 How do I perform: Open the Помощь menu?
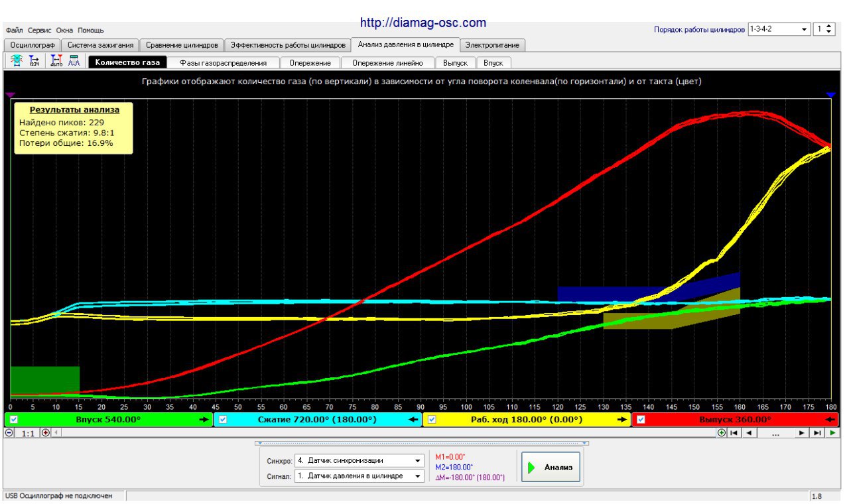point(90,31)
